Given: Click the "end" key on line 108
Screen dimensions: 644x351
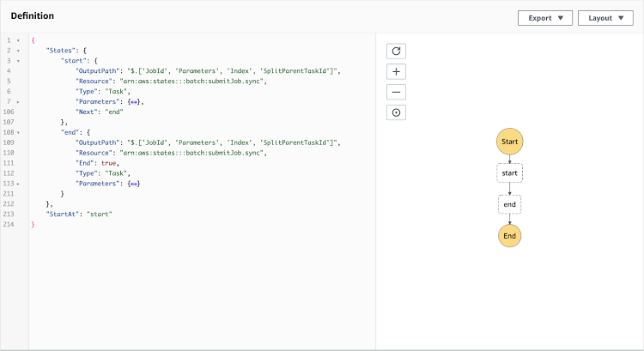Looking at the screenshot, I should 70,132.
